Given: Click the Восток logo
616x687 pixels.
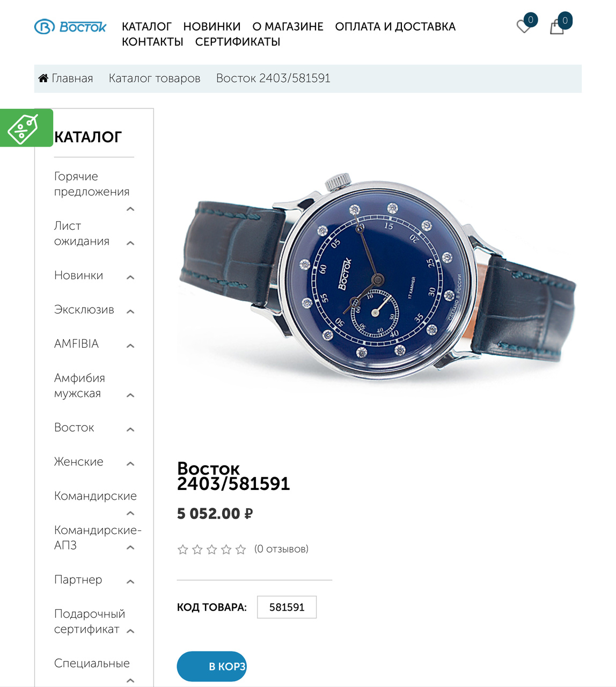Looking at the screenshot, I should (x=70, y=26).
